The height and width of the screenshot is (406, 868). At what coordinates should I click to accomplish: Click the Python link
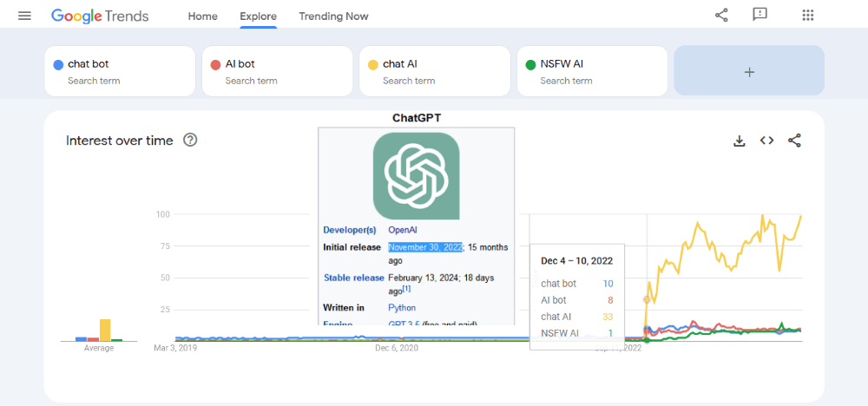point(402,308)
